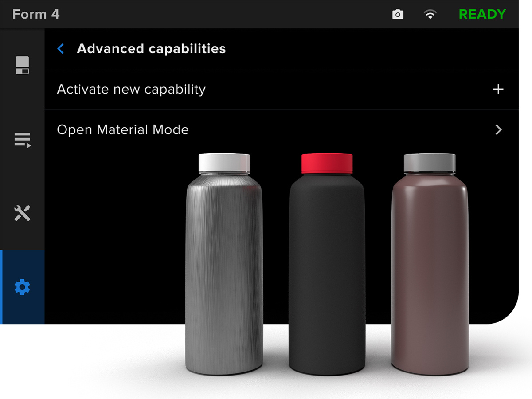Screen dimensions: 532x399
Task: Select the Form 4 printer name
Action: (x=36, y=14)
